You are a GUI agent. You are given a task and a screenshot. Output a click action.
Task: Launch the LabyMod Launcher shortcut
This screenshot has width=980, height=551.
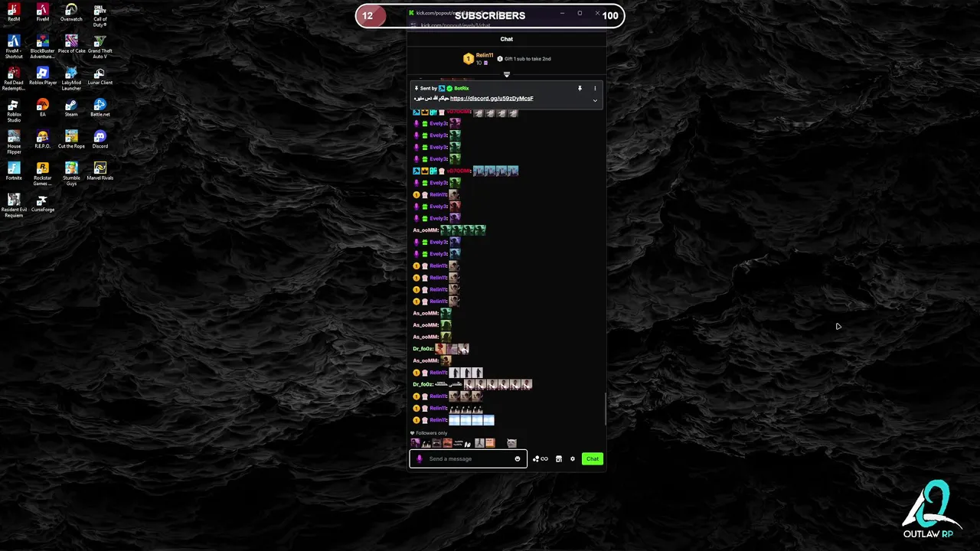(x=71, y=79)
